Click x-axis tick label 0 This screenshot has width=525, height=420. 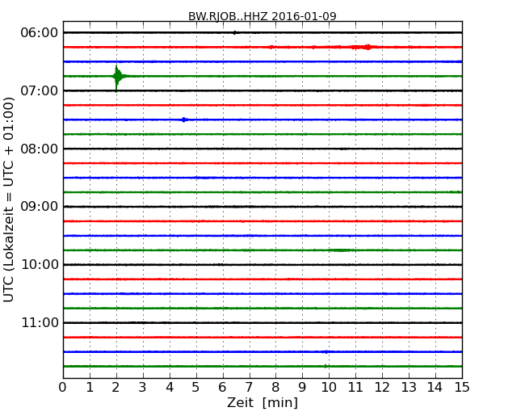[x=63, y=387]
